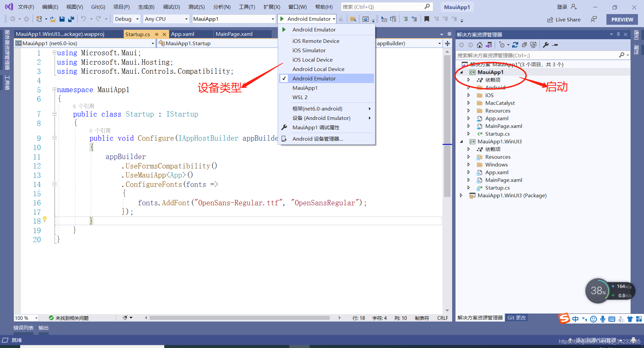Switch views icon in Solution Explorer toolbar
This screenshot has height=348, width=644.
pyautogui.click(x=489, y=45)
